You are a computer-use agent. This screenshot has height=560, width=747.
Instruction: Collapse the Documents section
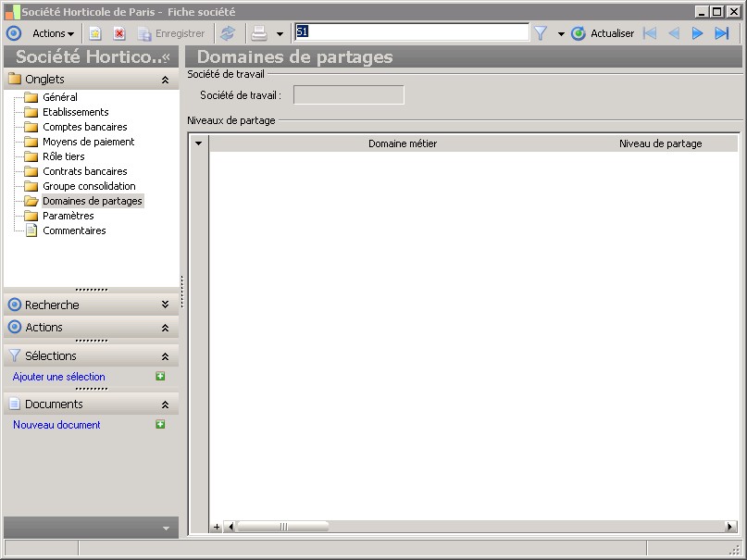point(165,404)
